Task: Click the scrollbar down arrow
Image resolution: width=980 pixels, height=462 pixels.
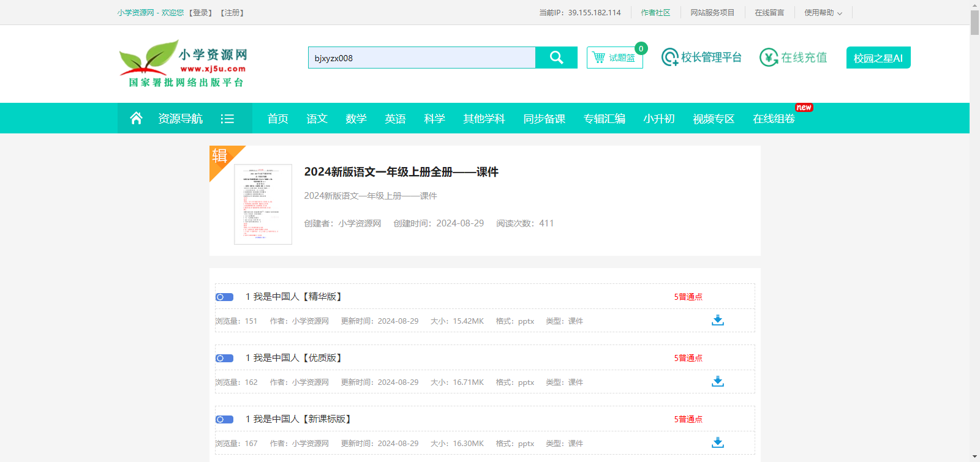Action: [974, 457]
